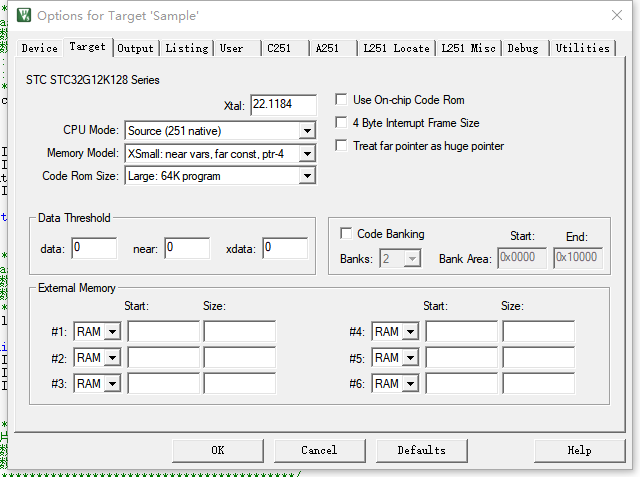
Task: Click External Memory #3 Size field
Action: (x=240, y=384)
